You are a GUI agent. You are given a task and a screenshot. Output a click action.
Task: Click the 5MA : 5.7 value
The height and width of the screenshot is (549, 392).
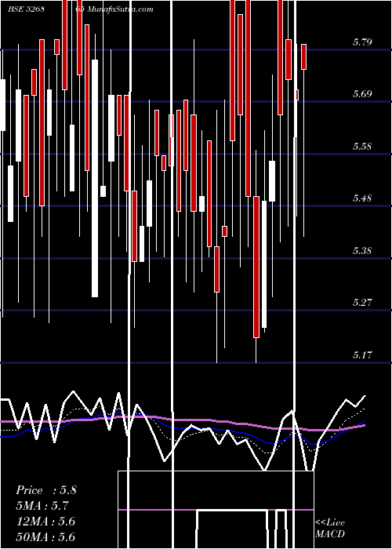[42, 506]
